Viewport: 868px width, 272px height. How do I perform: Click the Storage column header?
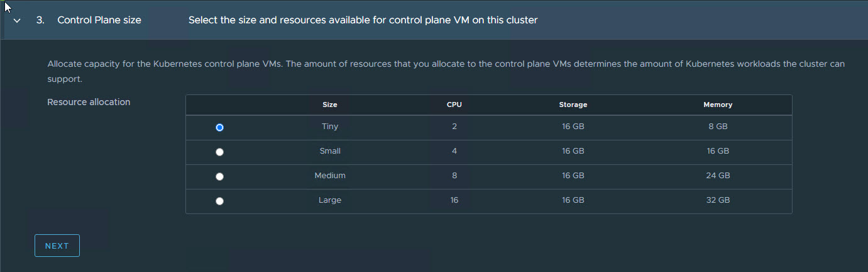(573, 105)
